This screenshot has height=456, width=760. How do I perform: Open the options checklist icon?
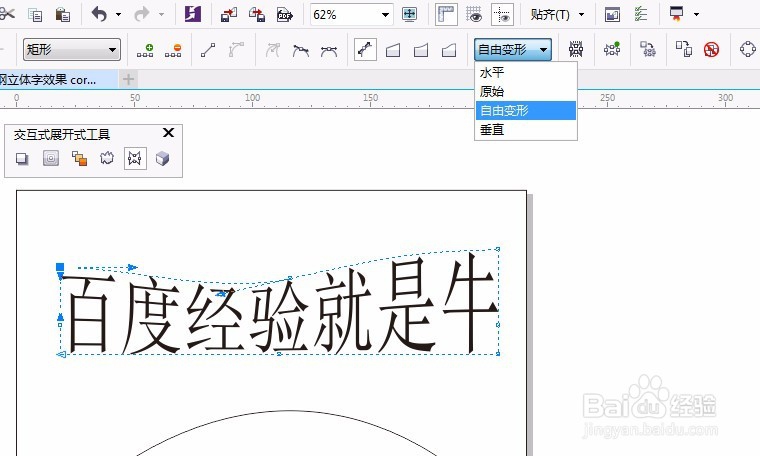pos(641,15)
